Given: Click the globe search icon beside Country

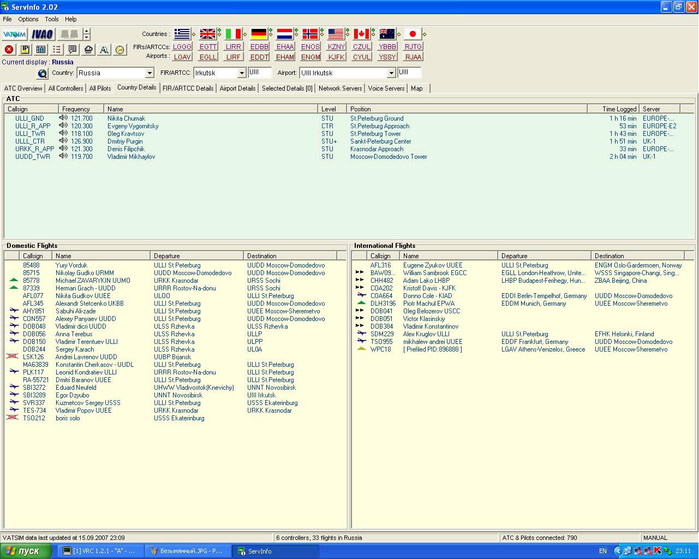Looking at the screenshot, I should coord(42,74).
